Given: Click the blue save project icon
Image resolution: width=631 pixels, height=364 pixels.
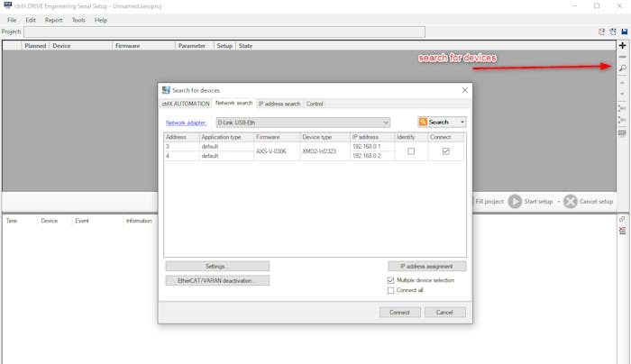Looking at the screenshot, I should (625, 32).
